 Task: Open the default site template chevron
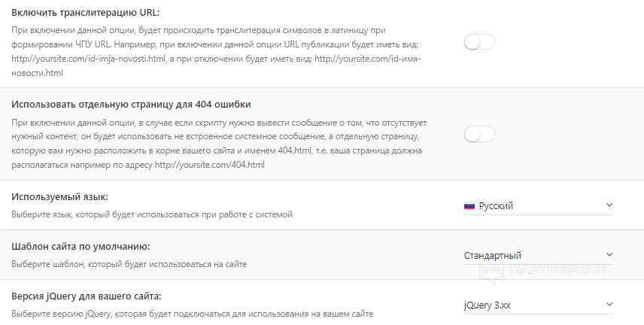tap(609, 255)
